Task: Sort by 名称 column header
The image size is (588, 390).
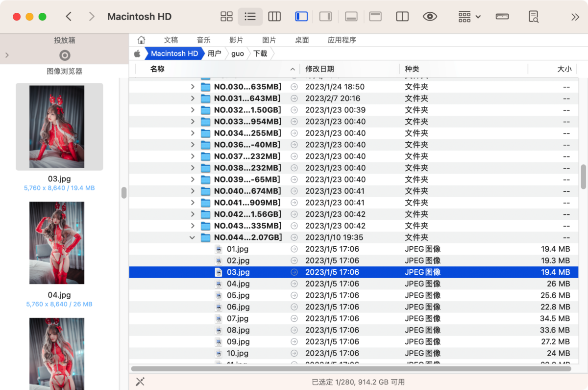Action: (157, 69)
